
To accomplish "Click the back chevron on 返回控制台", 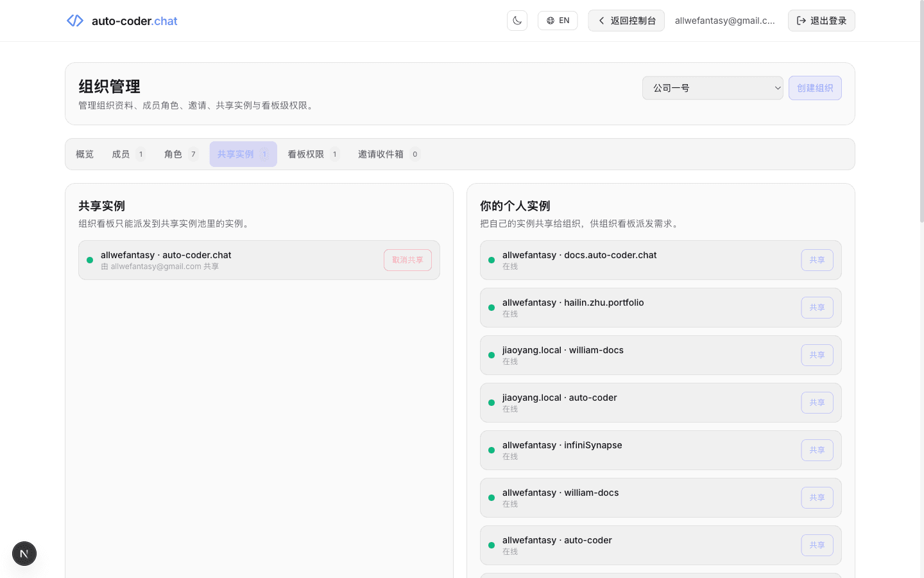I will pos(601,20).
